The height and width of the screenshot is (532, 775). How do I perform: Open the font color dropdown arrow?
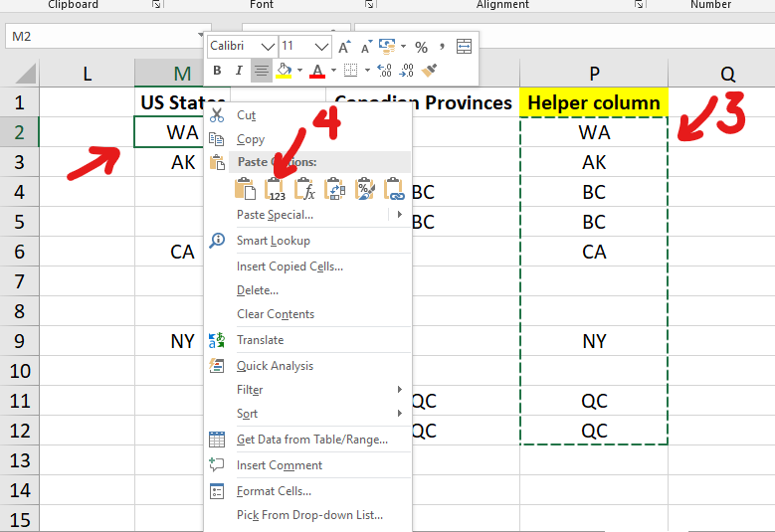333,71
